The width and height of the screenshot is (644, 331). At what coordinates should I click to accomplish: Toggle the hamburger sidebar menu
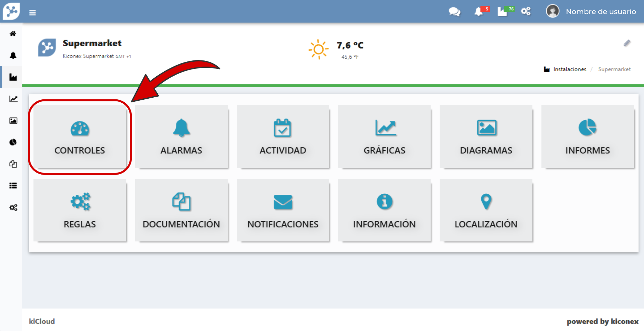point(32,13)
